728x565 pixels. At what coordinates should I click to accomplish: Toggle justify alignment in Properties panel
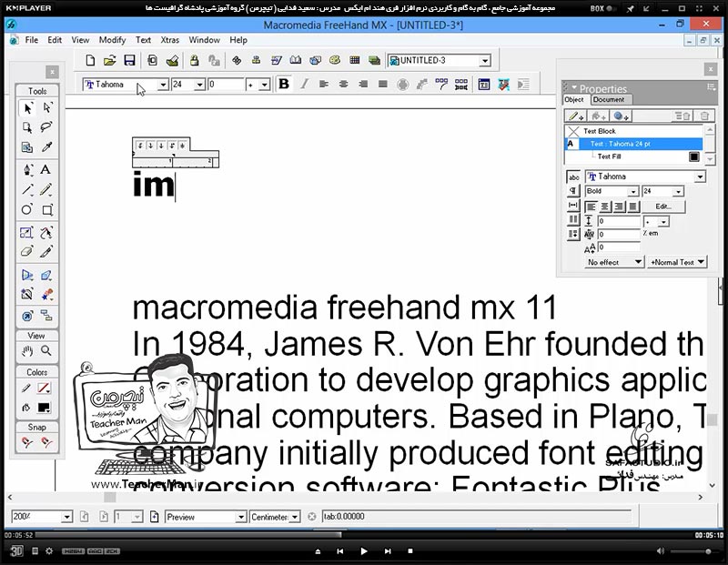(x=633, y=207)
